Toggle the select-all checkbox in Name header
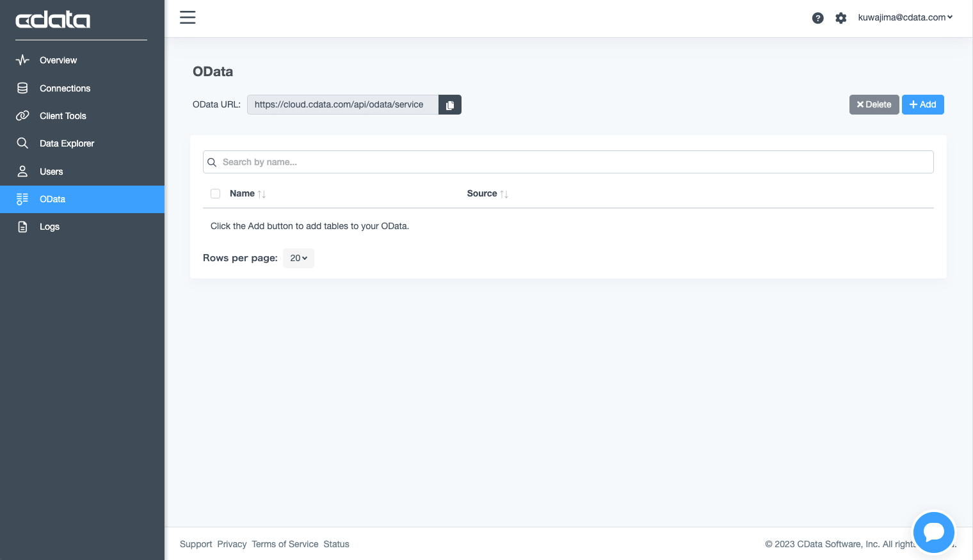Viewport: 973px width, 560px height. (x=215, y=193)
